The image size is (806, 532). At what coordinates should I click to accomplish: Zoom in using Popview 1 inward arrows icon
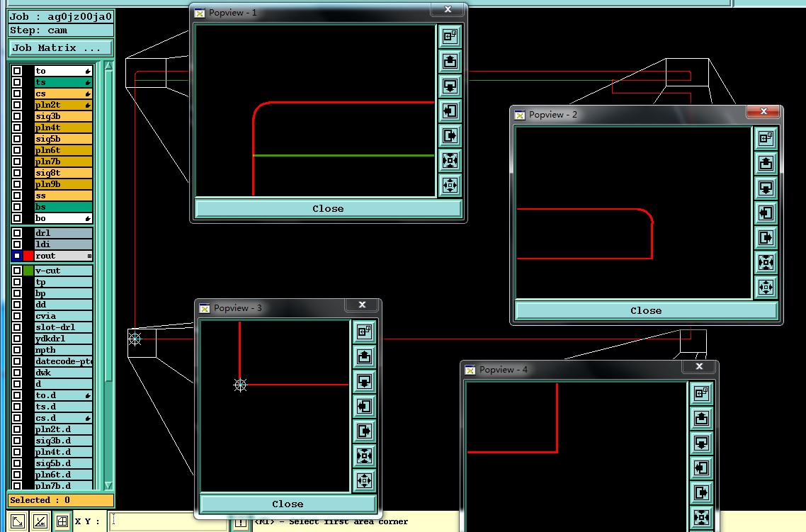[450, 160]
